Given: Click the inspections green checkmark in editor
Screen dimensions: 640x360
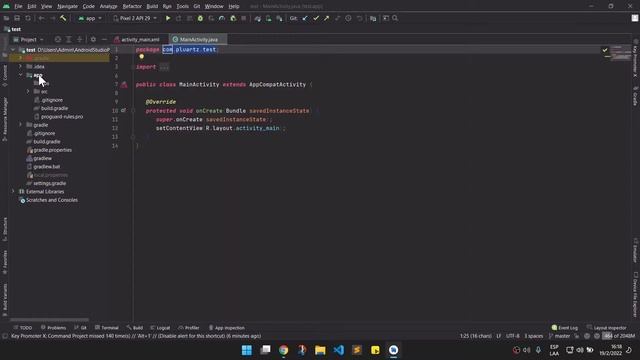Looking at the screenshot, I should 605,50.
